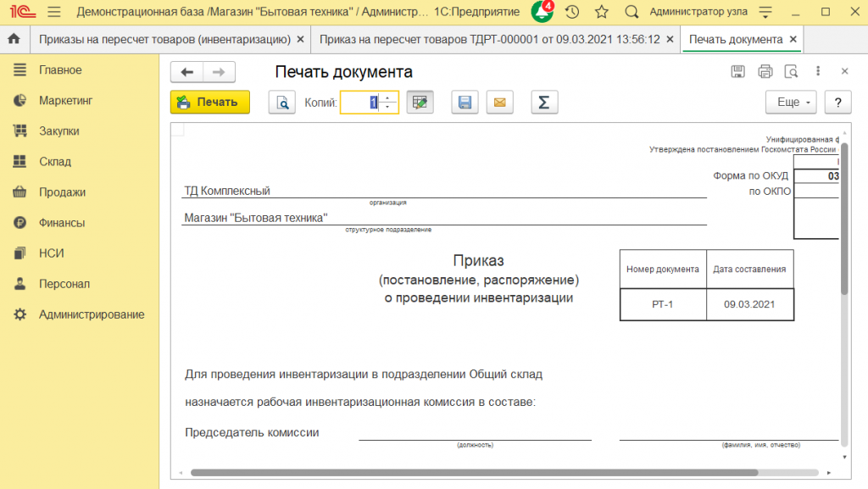
Task: Toggle the edit document mode button
Action: 420,103
